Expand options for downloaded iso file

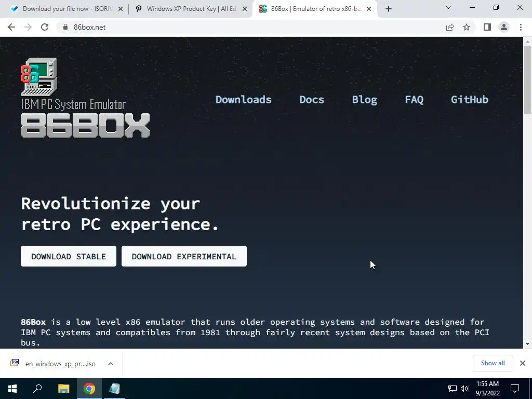[110, 364]
